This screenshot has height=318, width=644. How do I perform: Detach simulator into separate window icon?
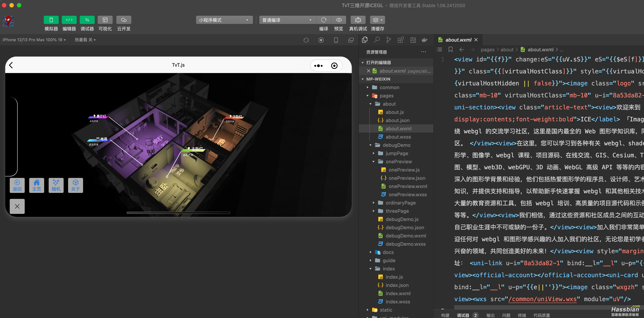351,40
